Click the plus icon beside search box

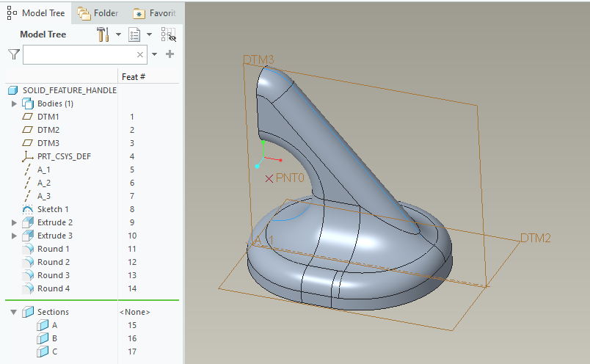170,54
